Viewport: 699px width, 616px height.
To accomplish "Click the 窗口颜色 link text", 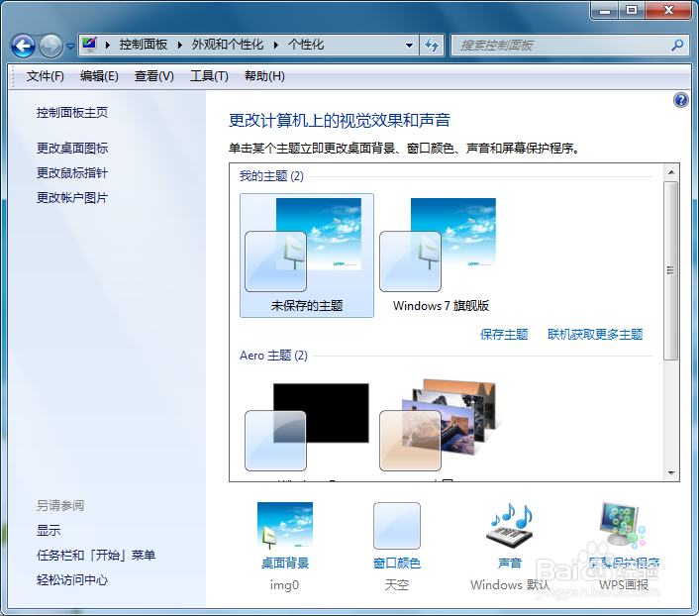I will [x=397, y=564].
